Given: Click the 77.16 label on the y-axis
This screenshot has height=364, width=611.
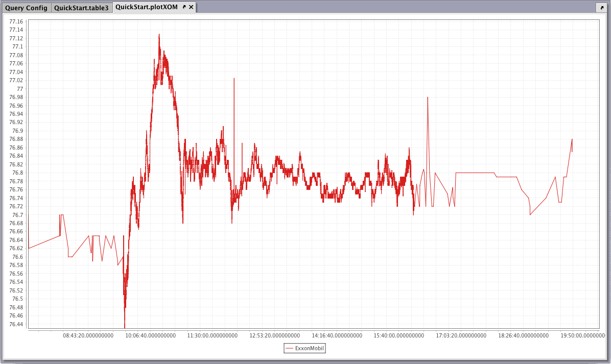Looking at the screenshot, I should click(x=16, y=22).
